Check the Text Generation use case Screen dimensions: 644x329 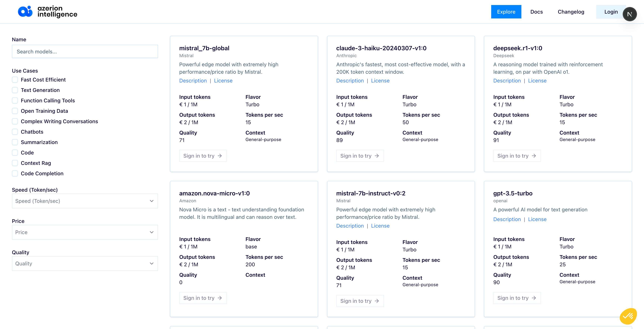pos(15,90)
